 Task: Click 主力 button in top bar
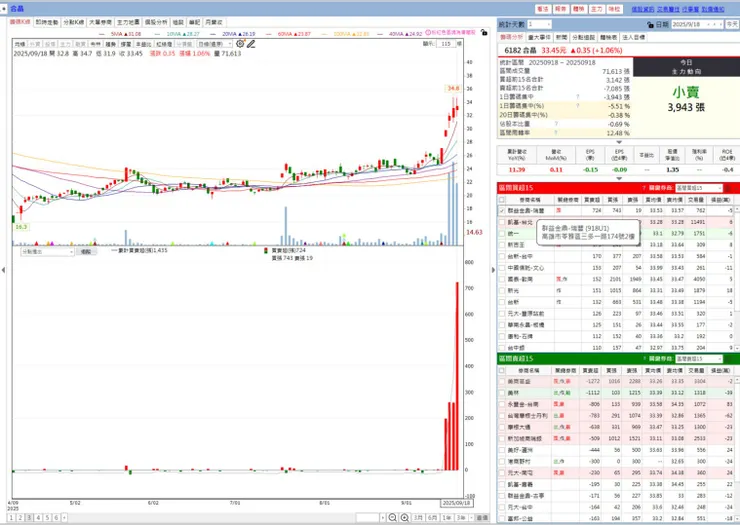tap(596, 9)
